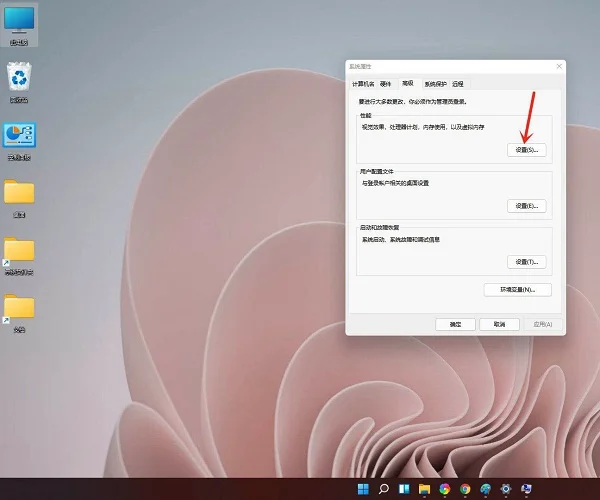
Task: Click the 与登录帐户相关的桌面设置 description text
Action: 395,183
